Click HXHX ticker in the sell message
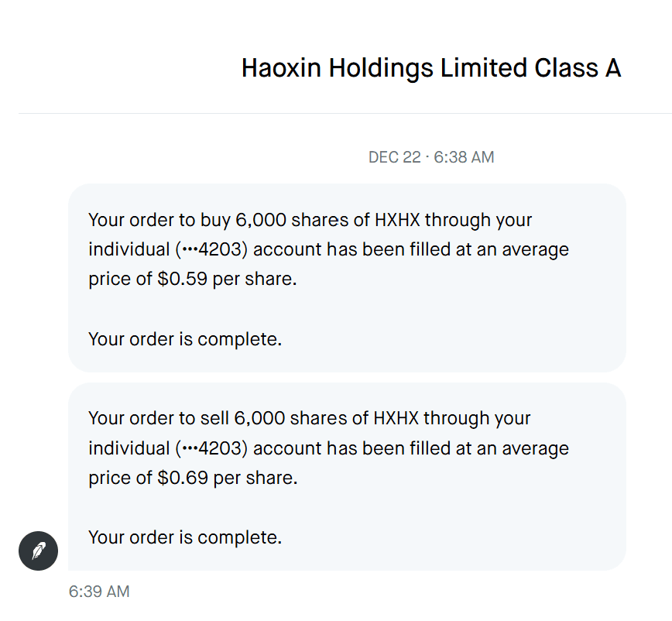Viewport: 672px width, 621px height. coord(396,418)
